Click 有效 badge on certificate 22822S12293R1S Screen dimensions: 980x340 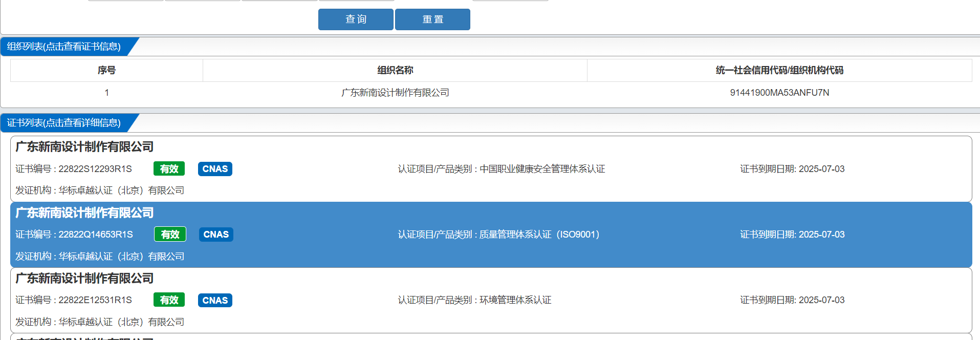pos(169,169)
